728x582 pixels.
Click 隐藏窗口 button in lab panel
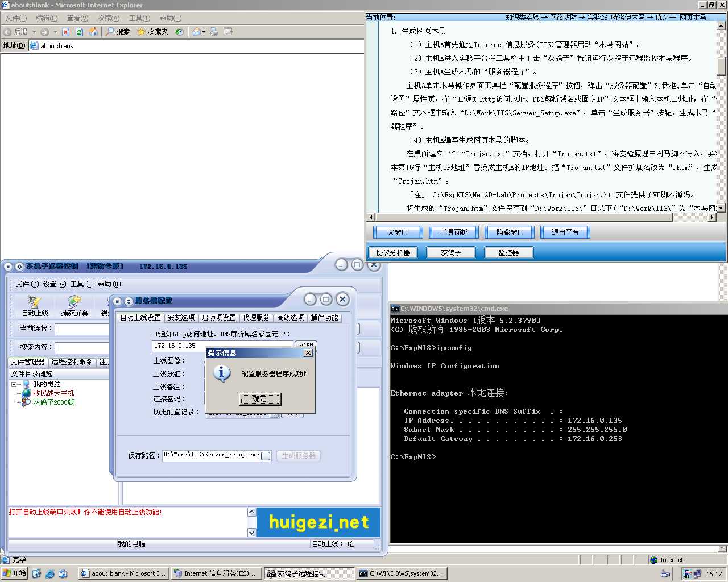[510, 232]
